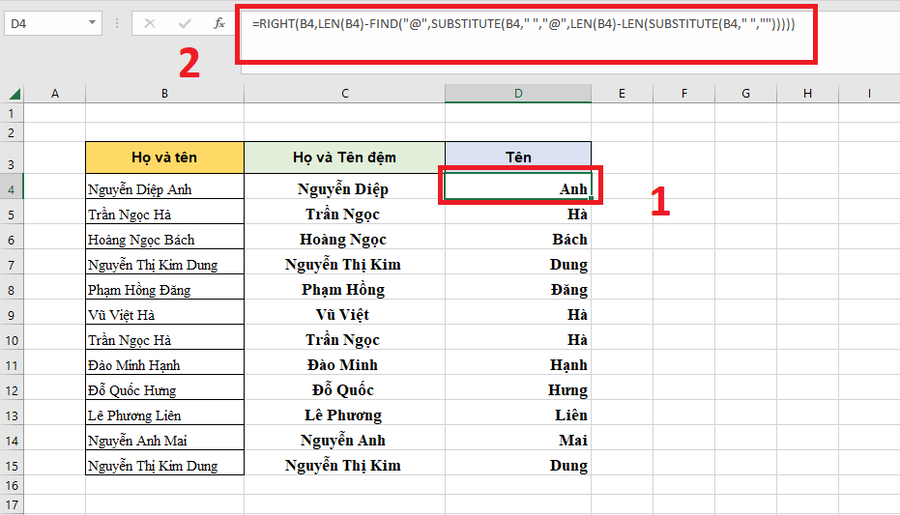Select column C header
The height and width of the screenshot is (515, 900).
[344, 94]
